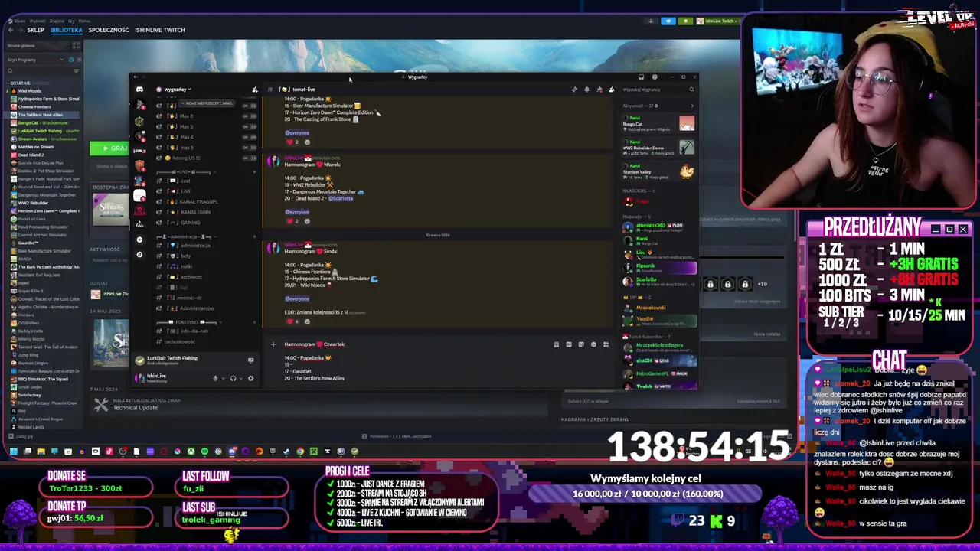Open notification settings bell in Discord header

point(586,90)
